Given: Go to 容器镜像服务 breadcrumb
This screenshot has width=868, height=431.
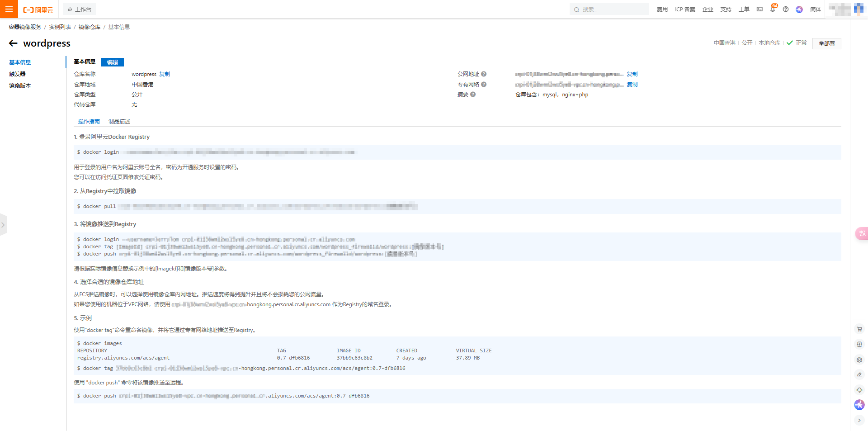Looking at the screenshot, I should [25, 27].
